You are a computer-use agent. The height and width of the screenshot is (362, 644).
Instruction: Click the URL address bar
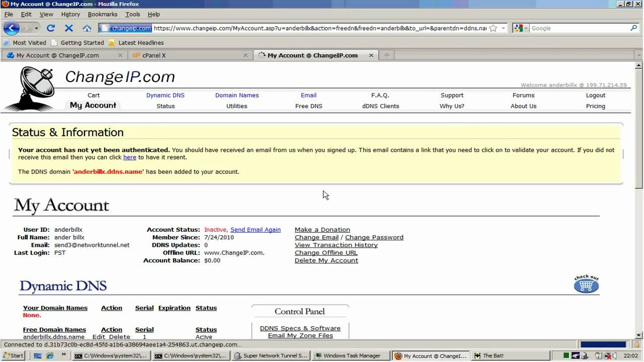point(320,28)
